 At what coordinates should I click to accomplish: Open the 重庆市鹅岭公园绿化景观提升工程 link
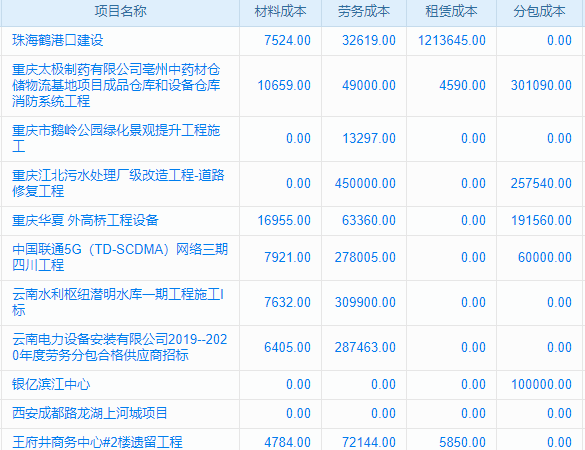[x=116, y=138]
